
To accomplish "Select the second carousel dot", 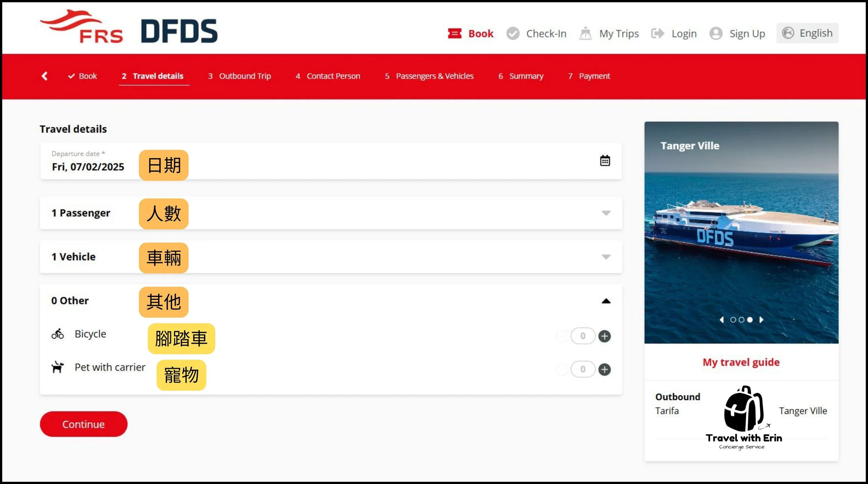I will pos(741,320).
